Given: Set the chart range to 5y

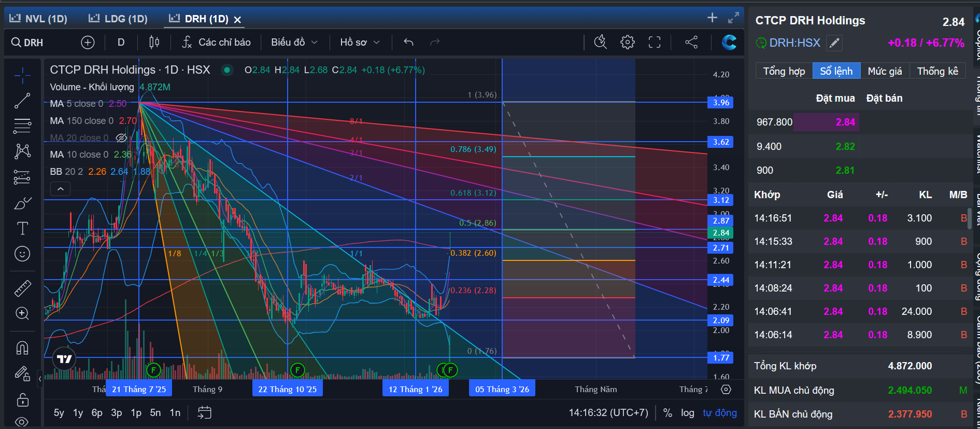Looking at the screenshot, I should 59,413.
